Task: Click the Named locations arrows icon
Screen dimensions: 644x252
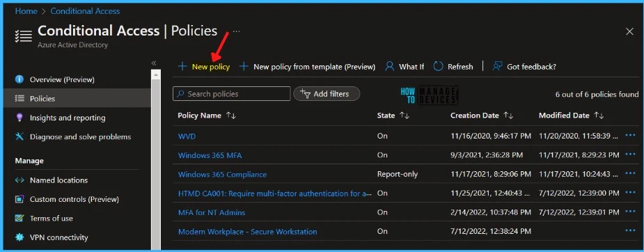Action: pyautogui.click(x=19, y=180)
